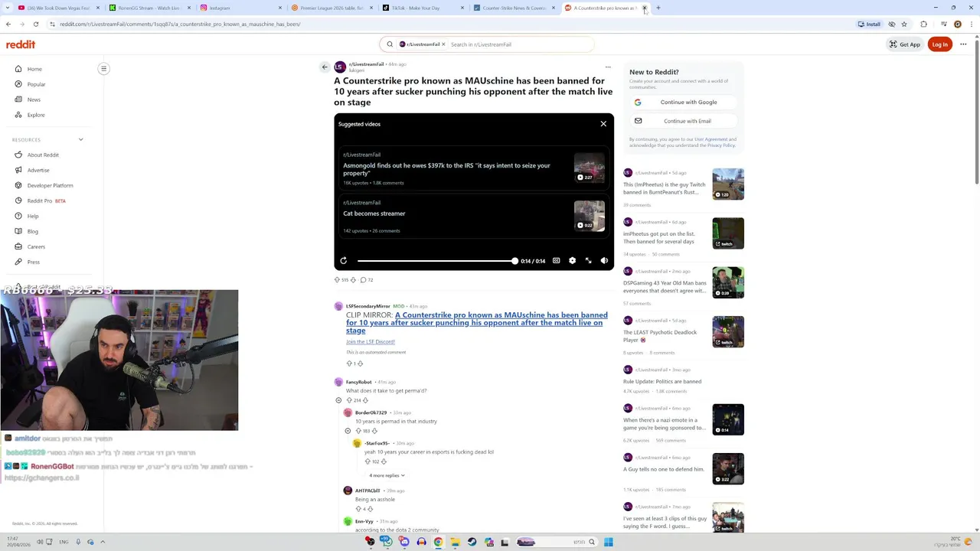This screenshot has width=980, height=551.
Task: Click the Install app button
Action: pos(869,24)
